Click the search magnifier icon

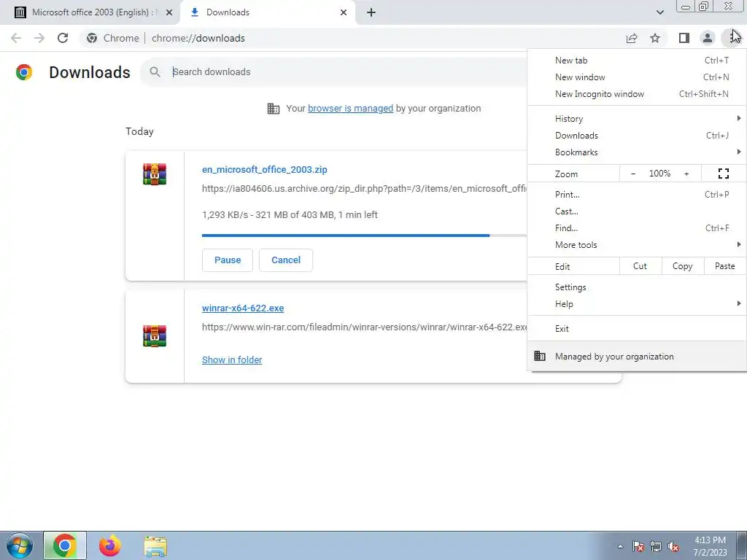click(x=155, y=72)
